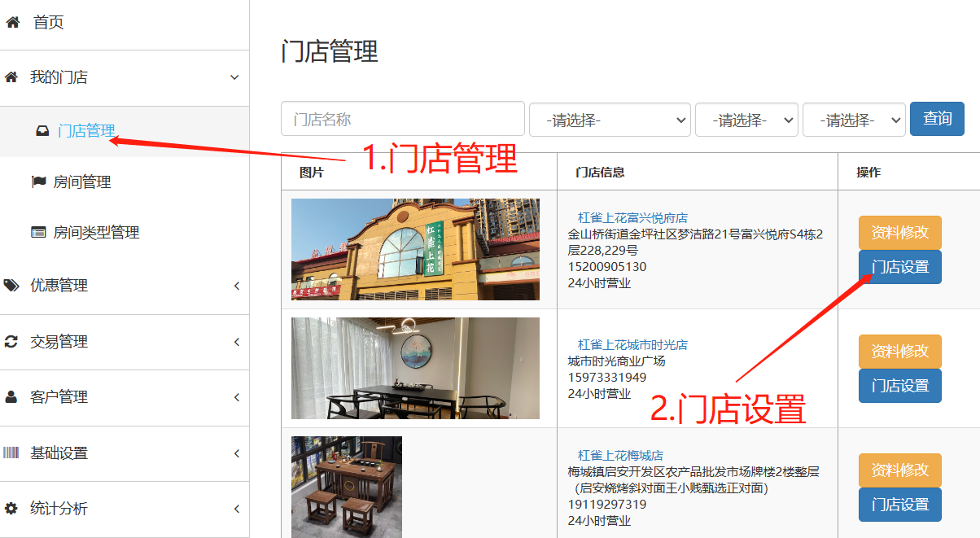Click the flag icon beside 房间管理
Viewport: 980px width, 538px height.
click(38, 182)
